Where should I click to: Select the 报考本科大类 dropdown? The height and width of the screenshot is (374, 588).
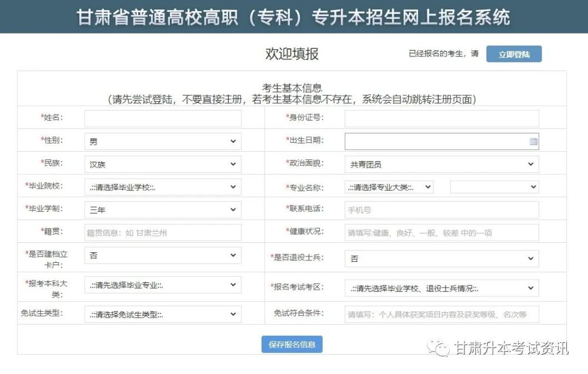pos(163,285)
